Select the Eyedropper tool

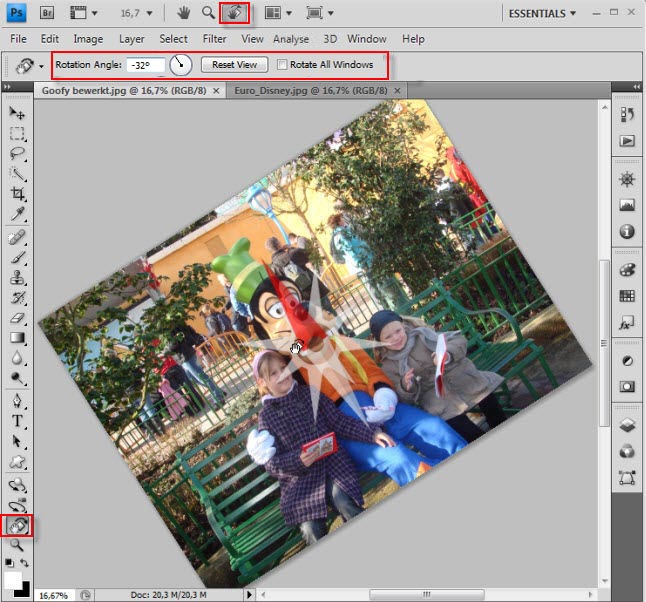coord(17,214)
